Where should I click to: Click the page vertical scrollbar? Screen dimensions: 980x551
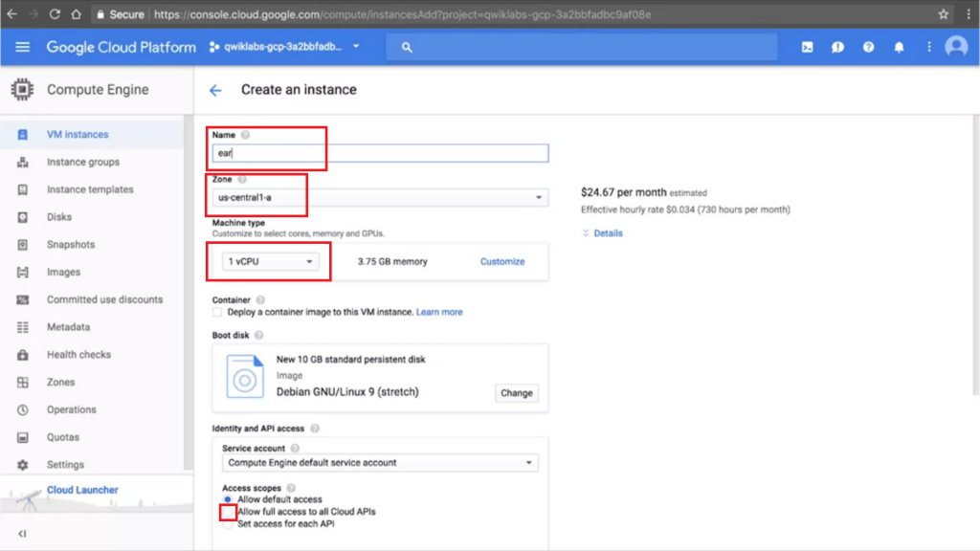point(975,254)
